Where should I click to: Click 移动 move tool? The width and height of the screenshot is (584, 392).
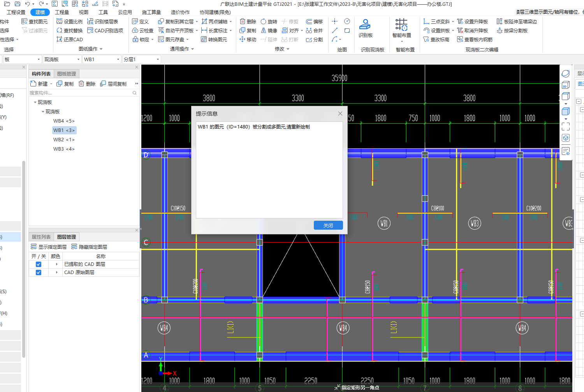click(248, 39)
